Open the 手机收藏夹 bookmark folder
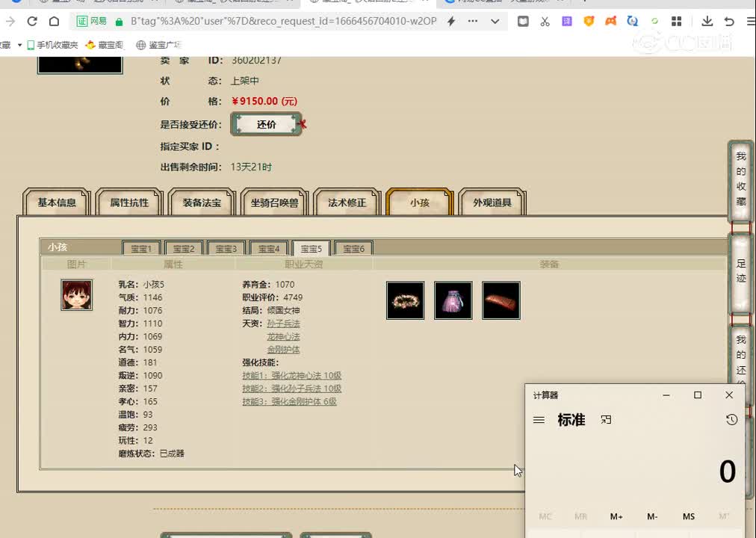The width and height of the screenshot is (756, 538). tap(52, 45)
